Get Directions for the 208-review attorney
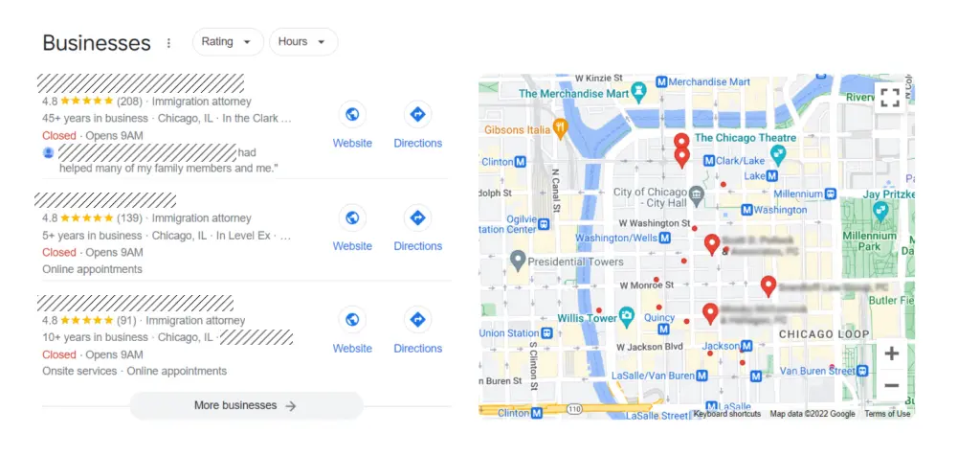 [x=417, y=125]
